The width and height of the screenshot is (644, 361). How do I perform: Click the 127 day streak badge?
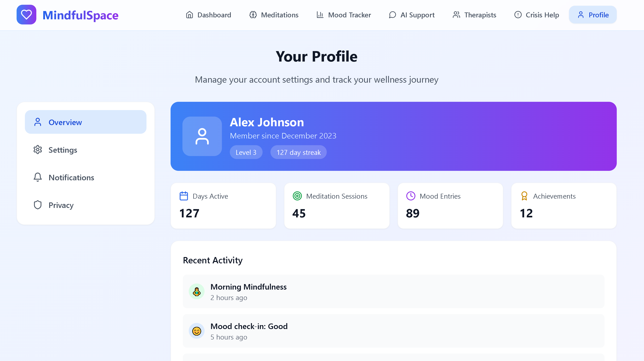tap(298, 152)
